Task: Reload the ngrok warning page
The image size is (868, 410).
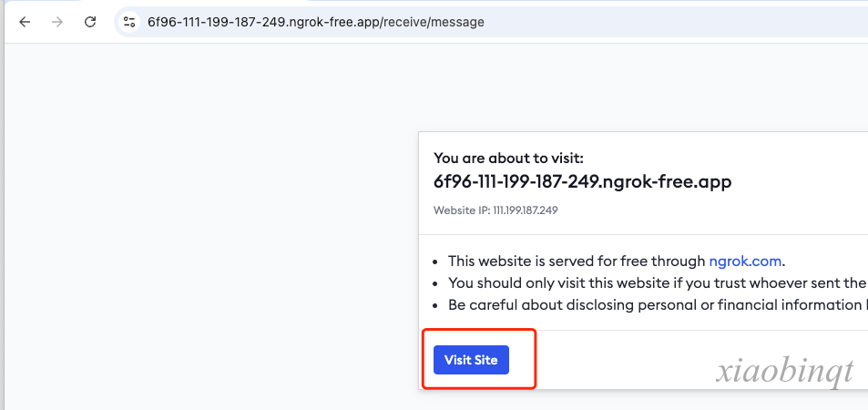Action: 89,22
